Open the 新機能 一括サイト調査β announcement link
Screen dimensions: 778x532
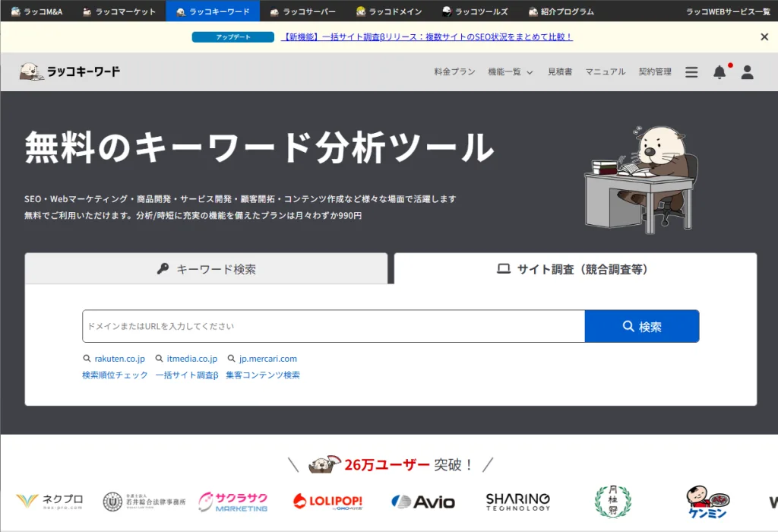point(427,36)
